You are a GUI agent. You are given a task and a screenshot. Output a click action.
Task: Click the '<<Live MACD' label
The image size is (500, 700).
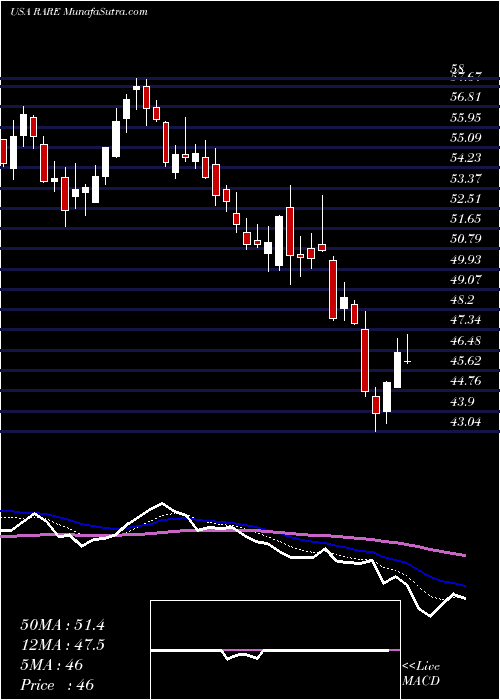point(421,674)
